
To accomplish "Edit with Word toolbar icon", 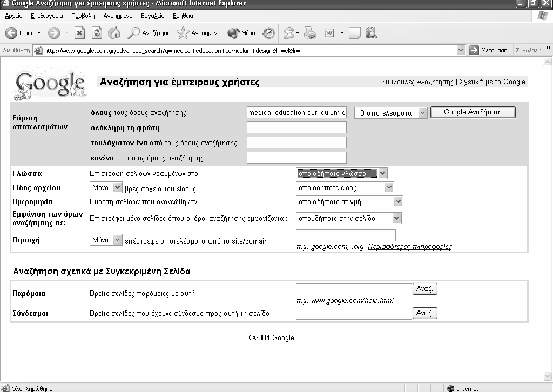I will coord(329,33).
